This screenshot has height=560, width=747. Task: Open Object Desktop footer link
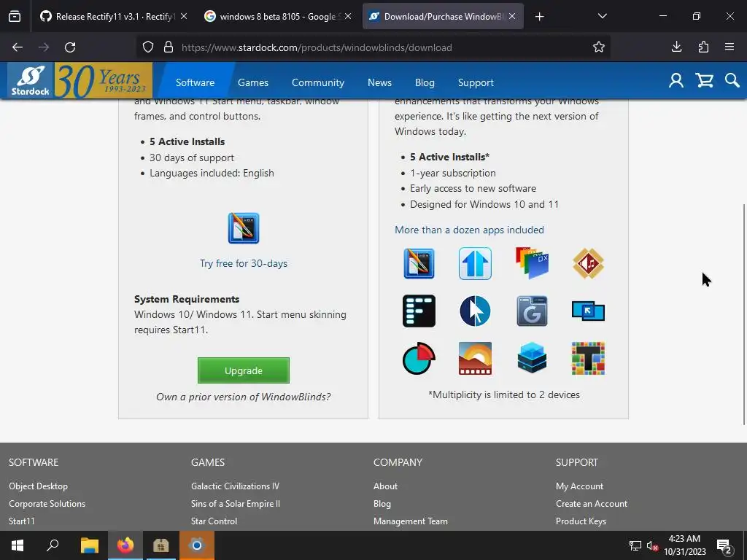click(38, 486)
